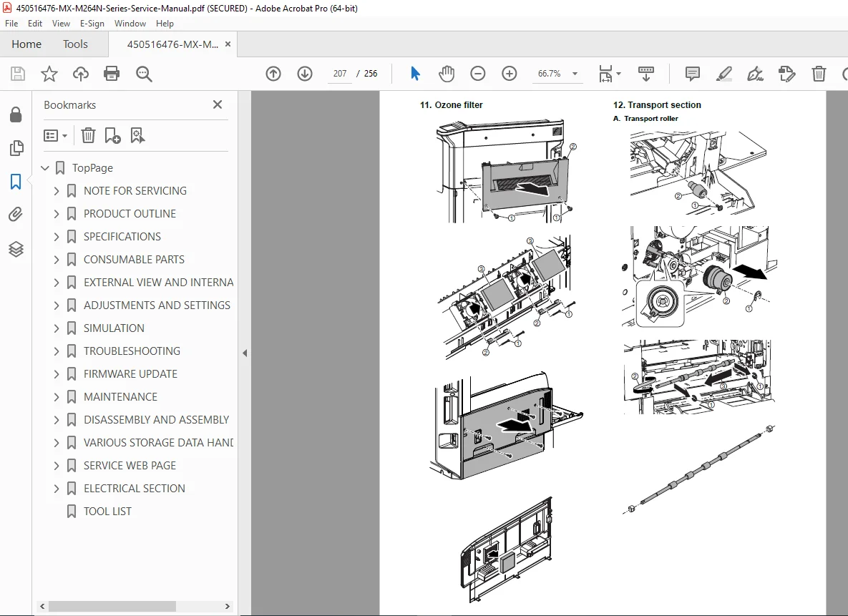Open the Window menu
Screen dimensions: 848x616
pyautogui.click(x=130, y=24)
